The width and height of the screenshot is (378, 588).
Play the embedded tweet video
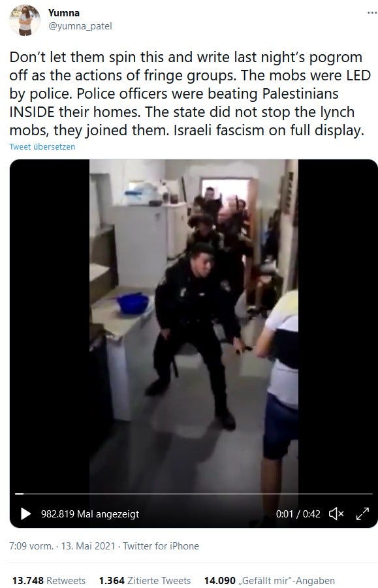pyautogui.click(x=25, y=514)
